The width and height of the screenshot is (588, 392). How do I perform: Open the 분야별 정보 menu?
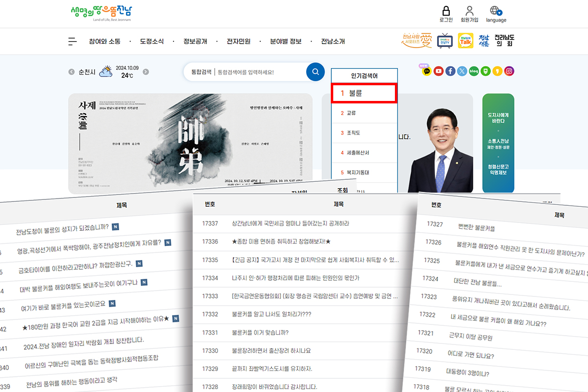point(286,42)
